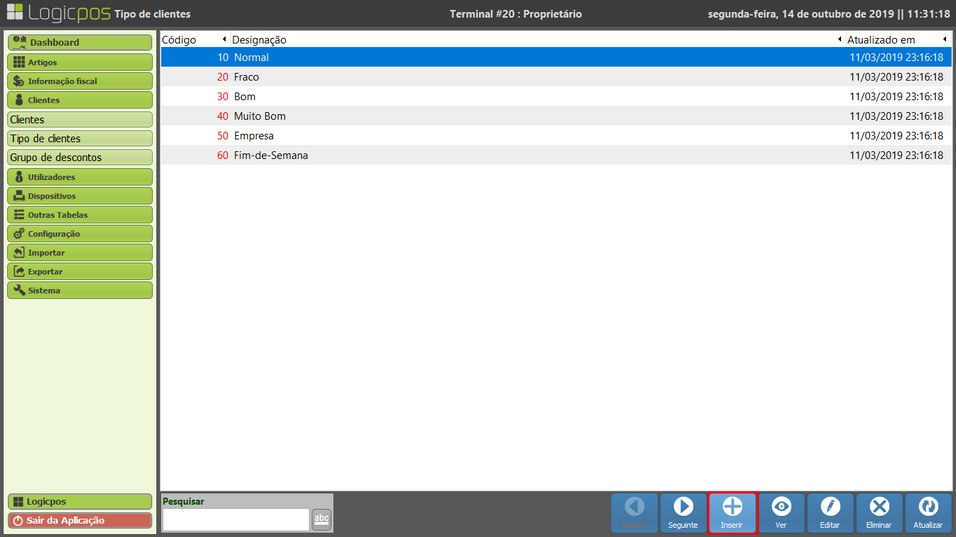Go to next page with Seguinte

684,512
